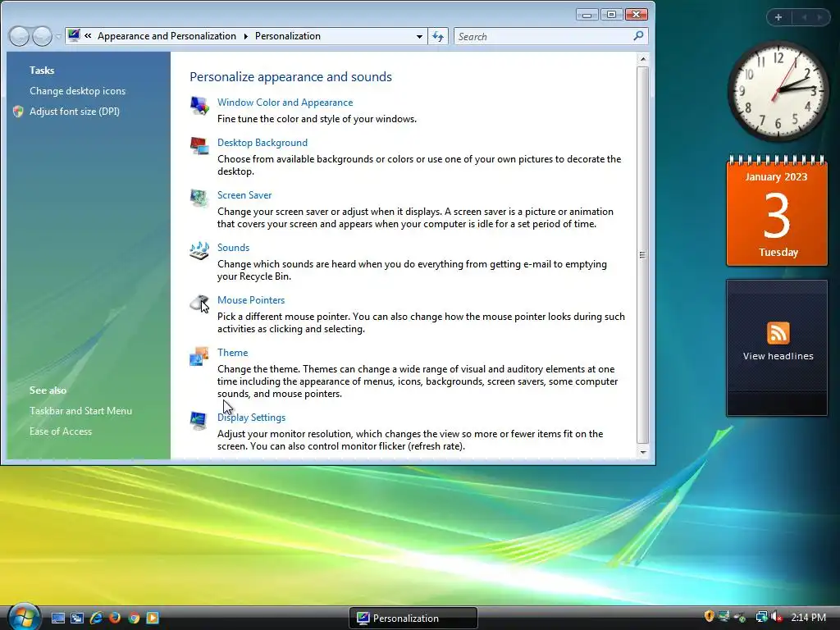Screen dimensions: 840x630
Task: Click the Screen Saver icon
Action: pos(199,198)
